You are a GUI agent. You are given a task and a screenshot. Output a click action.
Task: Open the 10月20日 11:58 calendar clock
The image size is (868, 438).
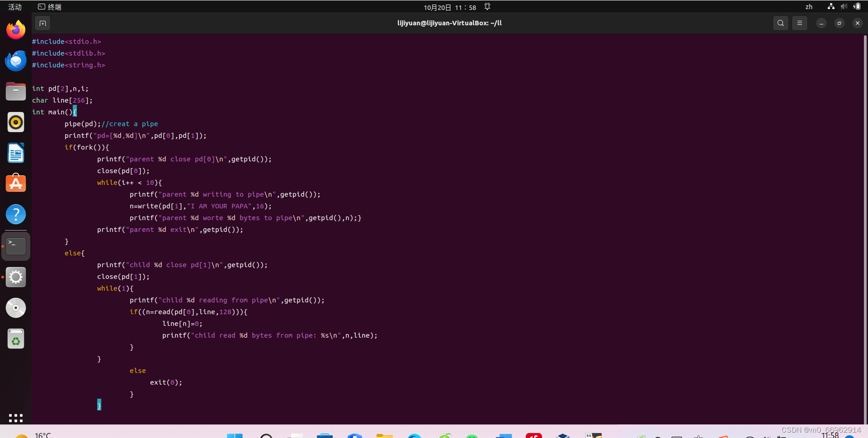pos(450,7)
